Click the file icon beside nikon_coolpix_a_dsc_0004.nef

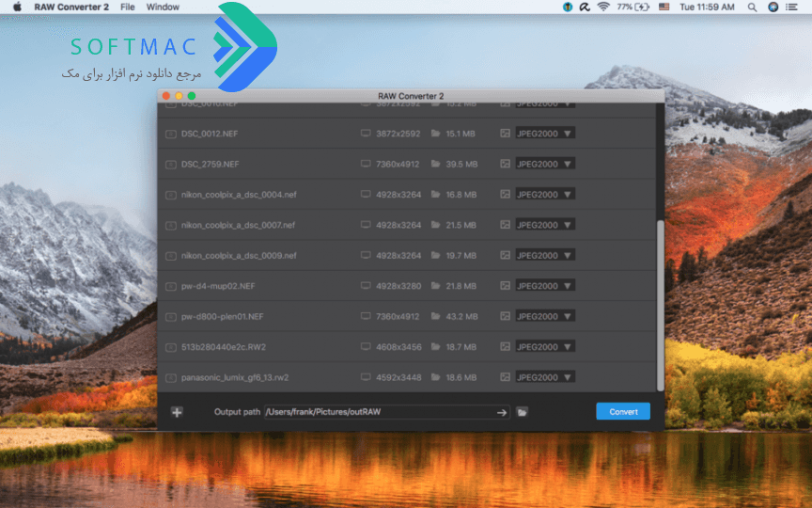tap(171, 195)
